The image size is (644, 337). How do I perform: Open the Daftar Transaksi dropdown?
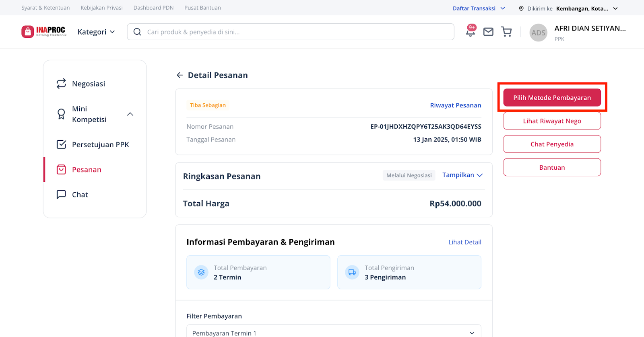pyautogui.click(x=479, y=8)
